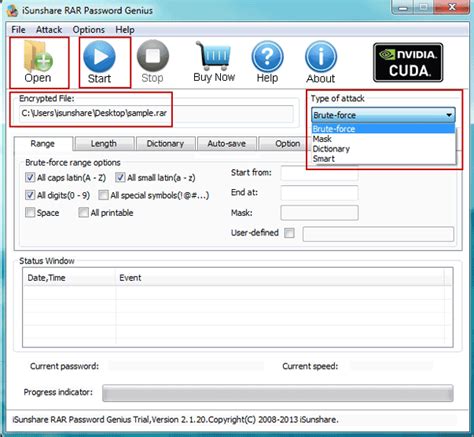474x437 pixels.
Task: Choose Brute-force from attack list
Action: (x=383, y=129)
